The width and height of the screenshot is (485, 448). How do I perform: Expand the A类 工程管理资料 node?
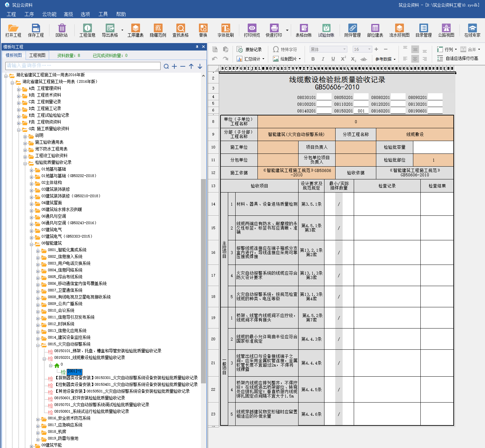coord(19,89)
